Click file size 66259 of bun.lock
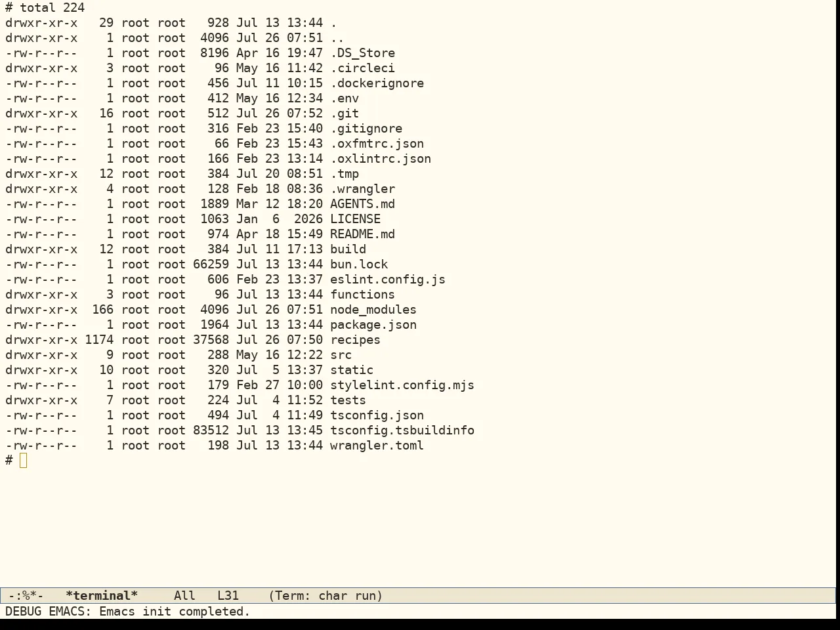 click(211, 264)
